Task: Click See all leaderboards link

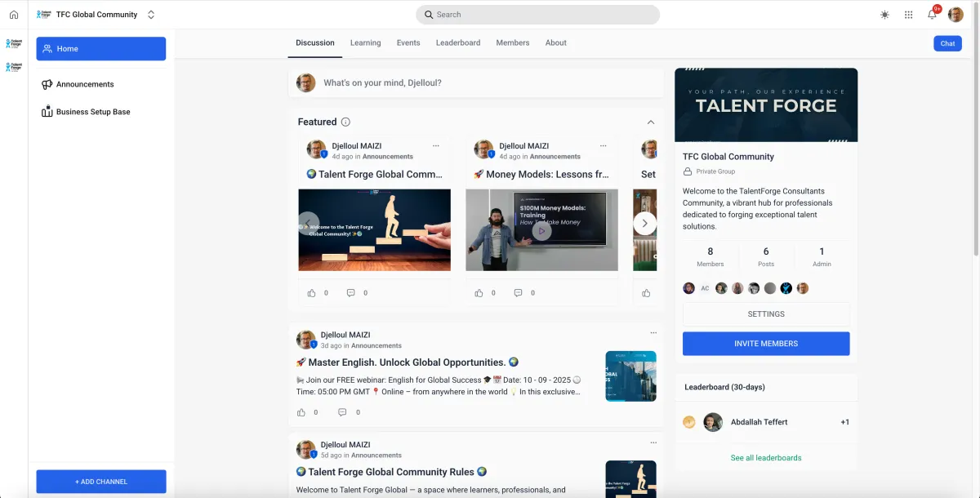Action: pos(766,458)
